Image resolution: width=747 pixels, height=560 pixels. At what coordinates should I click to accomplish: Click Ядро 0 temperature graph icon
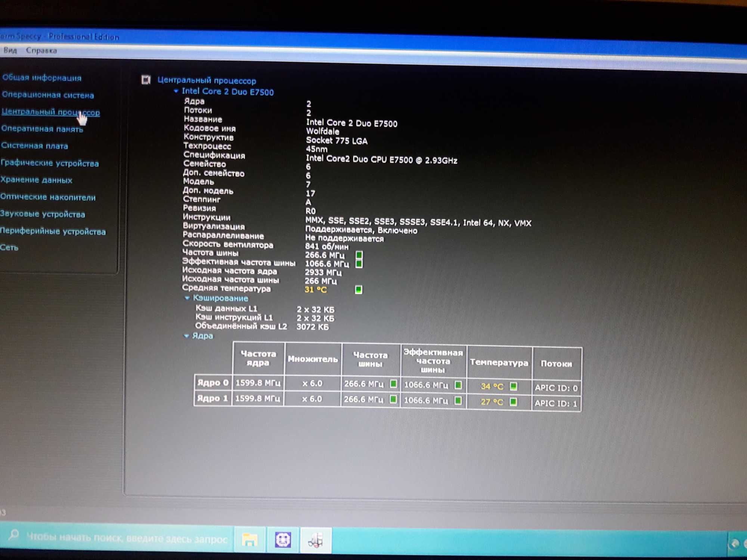click(514, 386)
